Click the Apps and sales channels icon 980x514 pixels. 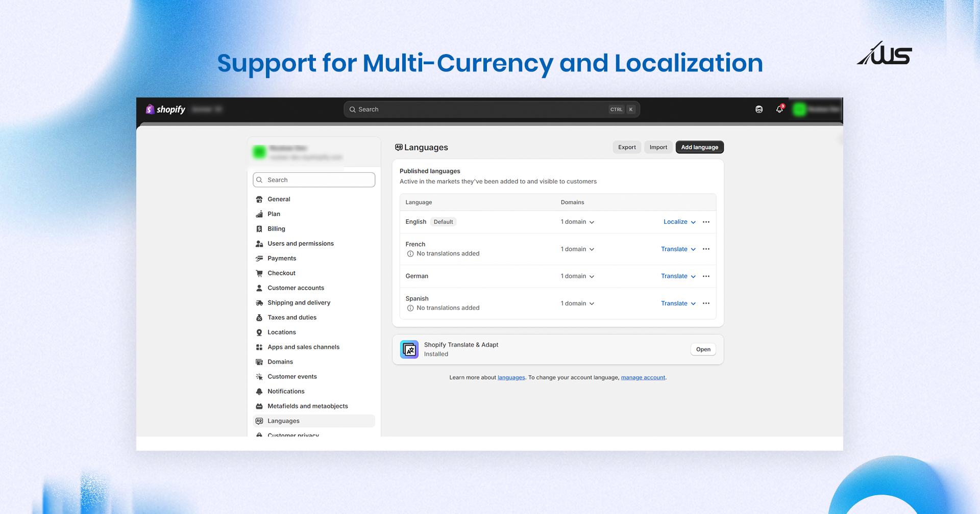click(259, 347)
